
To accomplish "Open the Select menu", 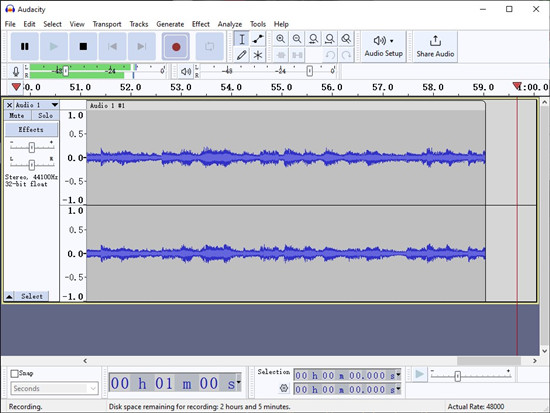I will 53,24.
